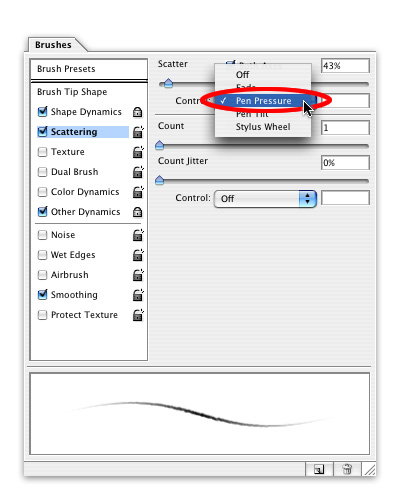Open the Count Jitter Control dropdown
This screenshot has width=400, height=500.
tap(265, 199)
